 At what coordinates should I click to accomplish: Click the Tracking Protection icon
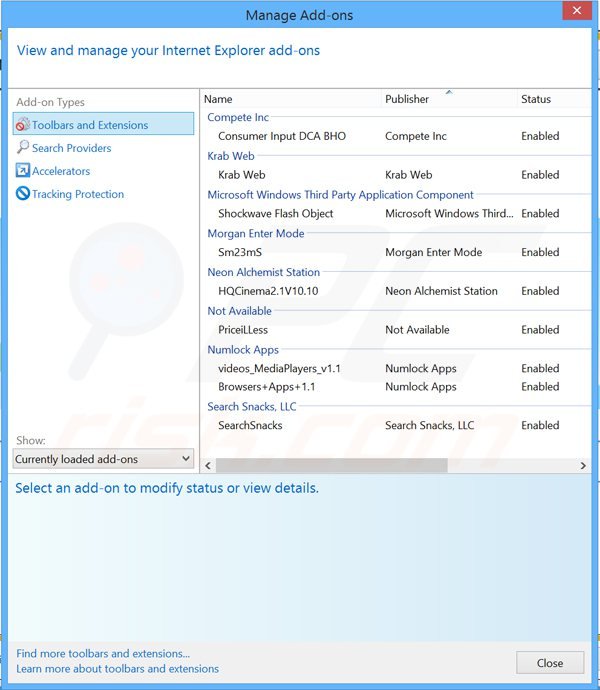coord(22,194)
